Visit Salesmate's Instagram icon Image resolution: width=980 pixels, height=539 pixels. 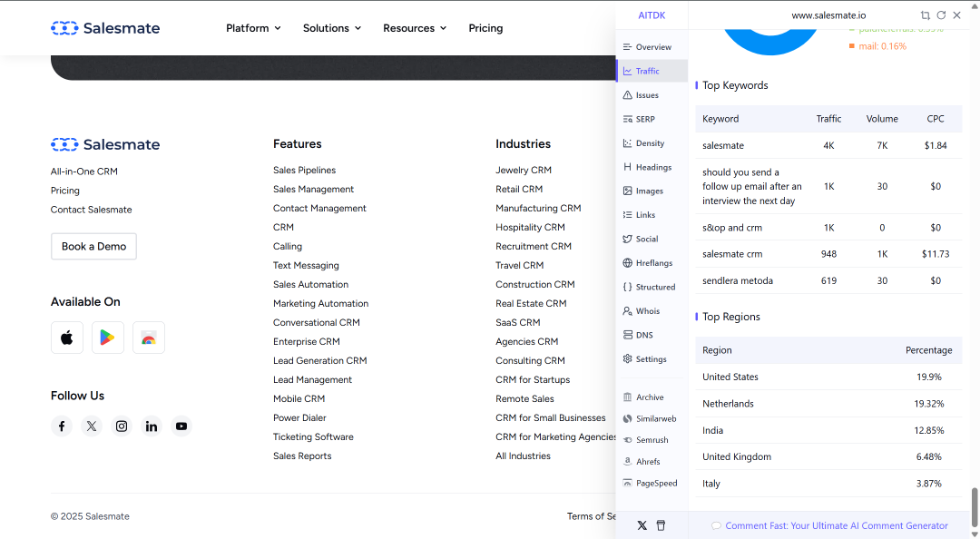(x=122, y=426)
